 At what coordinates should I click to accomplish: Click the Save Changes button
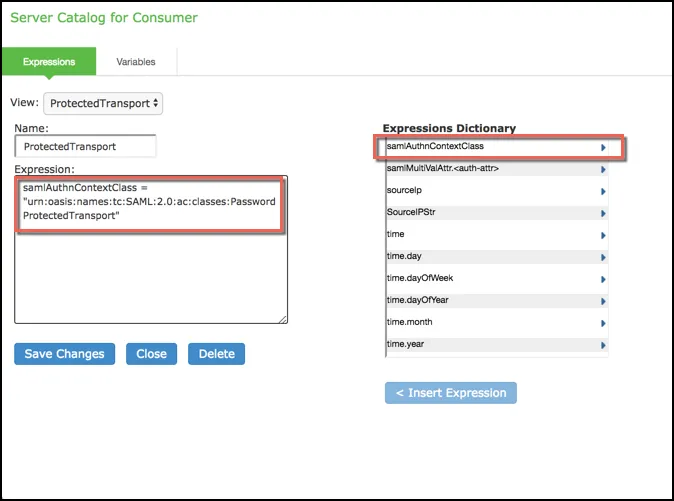click(x=64, y=354)
